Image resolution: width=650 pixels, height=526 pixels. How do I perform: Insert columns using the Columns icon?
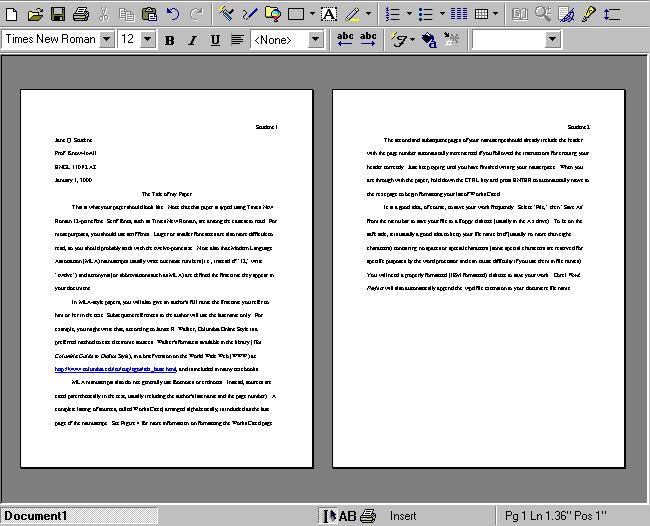tap(459, 14)
